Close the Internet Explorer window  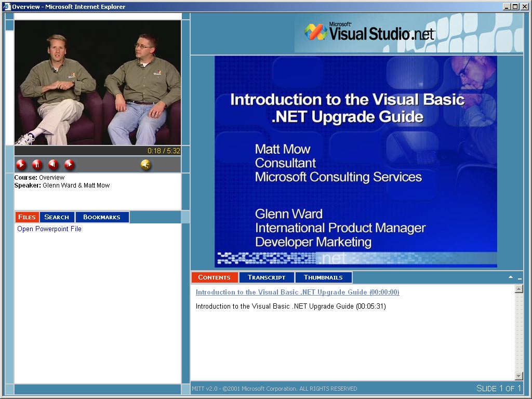(524, 6)
